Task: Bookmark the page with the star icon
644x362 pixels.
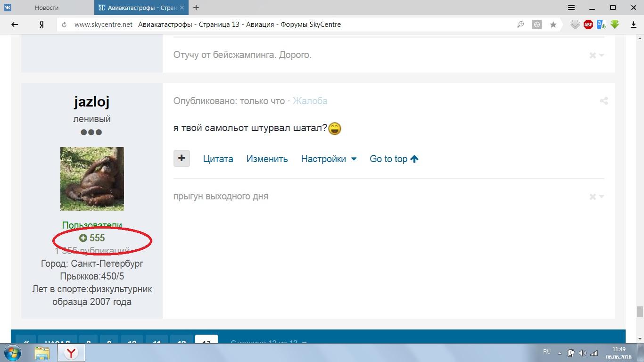Action: point(553,25)
